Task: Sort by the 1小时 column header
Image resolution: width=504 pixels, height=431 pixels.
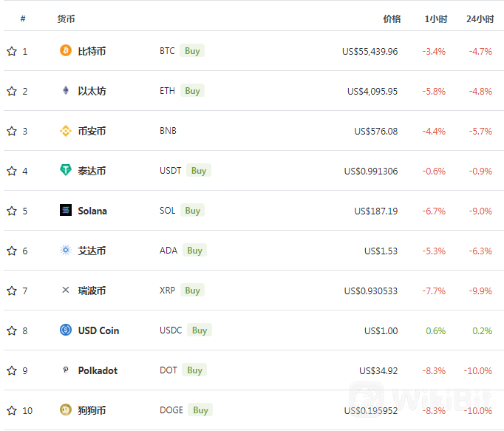Action: (x=436, y=19)
